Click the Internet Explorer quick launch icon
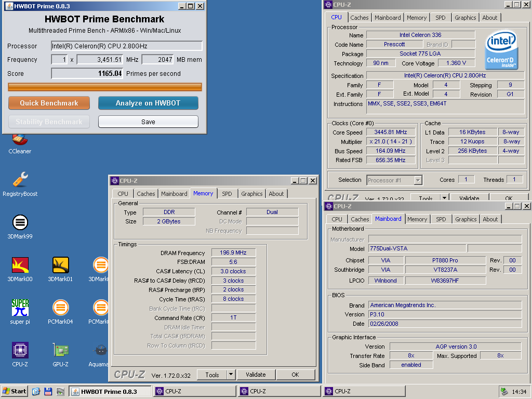The image size is (532, 399). pos(36,391)
